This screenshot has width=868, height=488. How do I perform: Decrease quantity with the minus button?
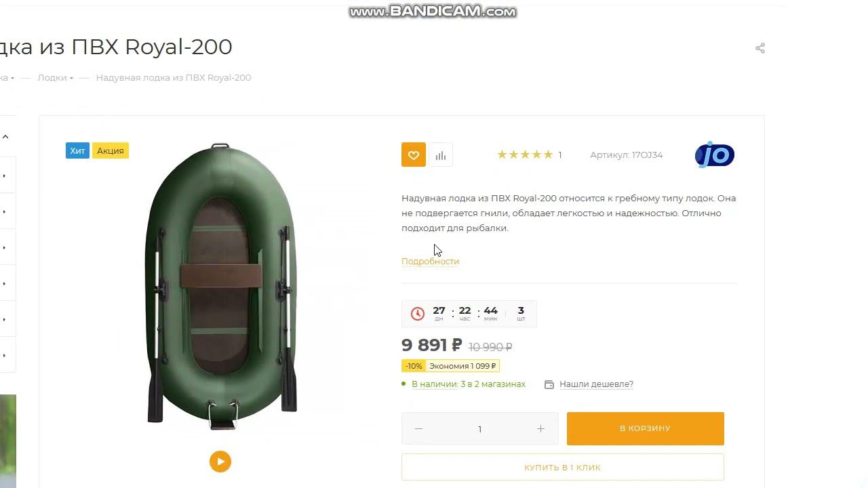pos(418,429)
